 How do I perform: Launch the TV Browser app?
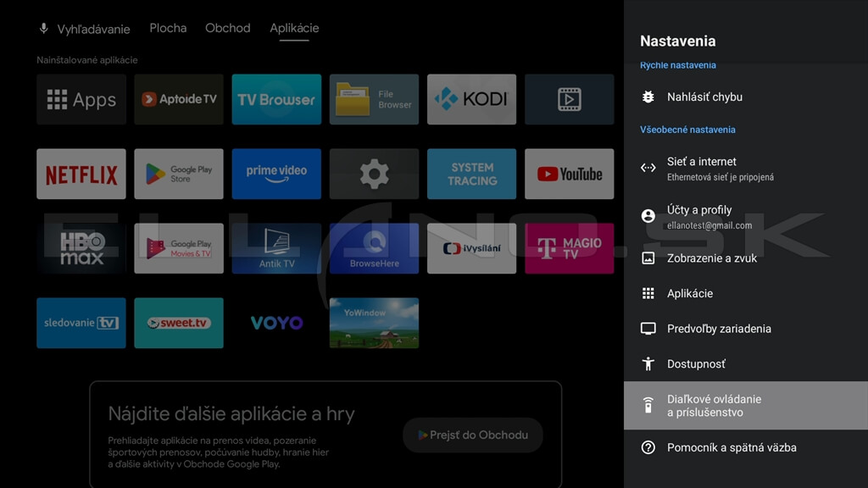pyautogui.click(x=276, y=100)
